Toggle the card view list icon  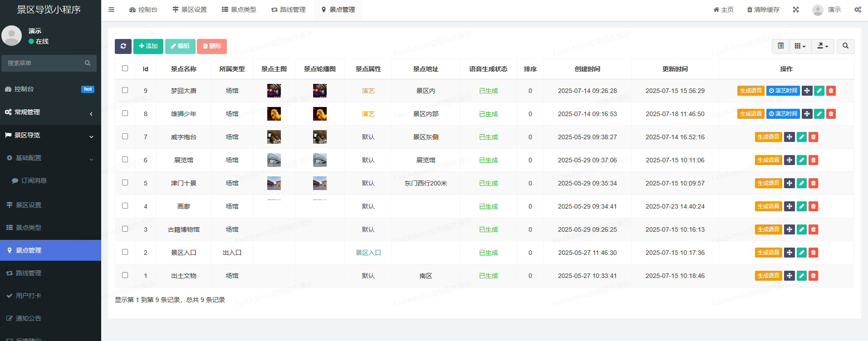point(780,46)
